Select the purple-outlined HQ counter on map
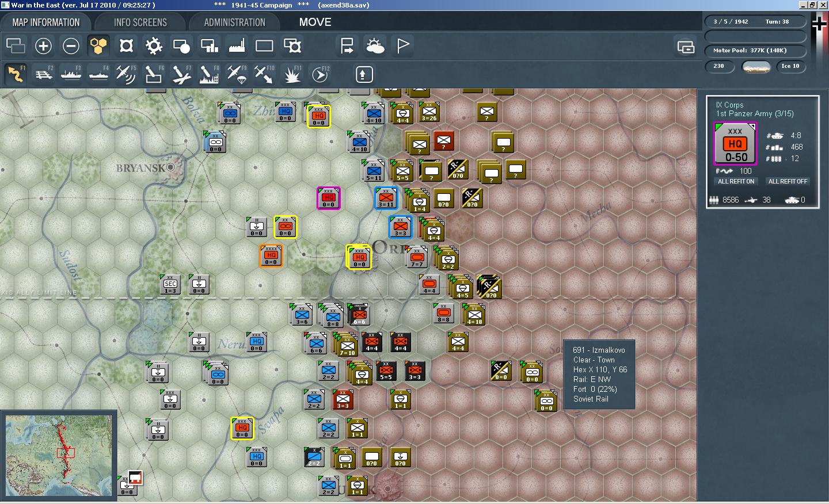Viewport: 829px width, 504px height. pos(328,198)
